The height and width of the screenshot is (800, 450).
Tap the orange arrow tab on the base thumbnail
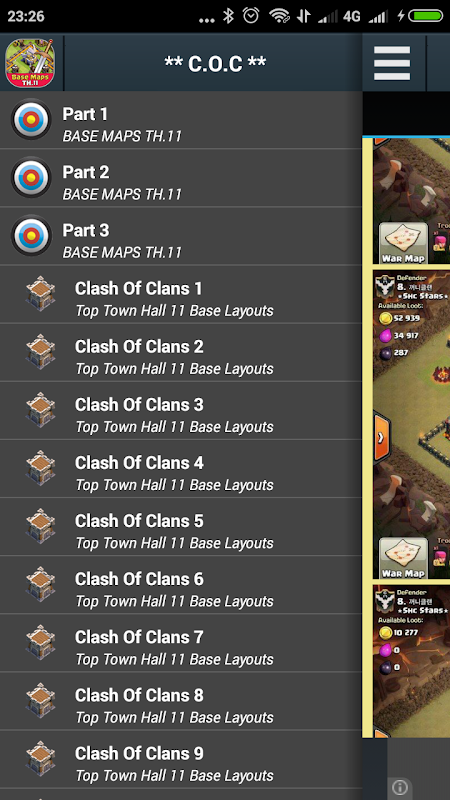pos(382,437)
